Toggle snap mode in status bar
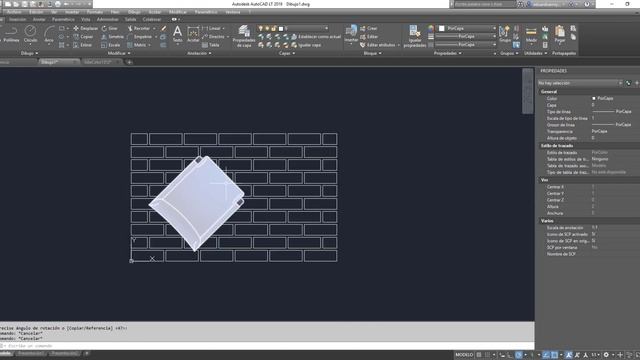Image resolution: width=640 pixels, height=360 pixels. point(487,355)
